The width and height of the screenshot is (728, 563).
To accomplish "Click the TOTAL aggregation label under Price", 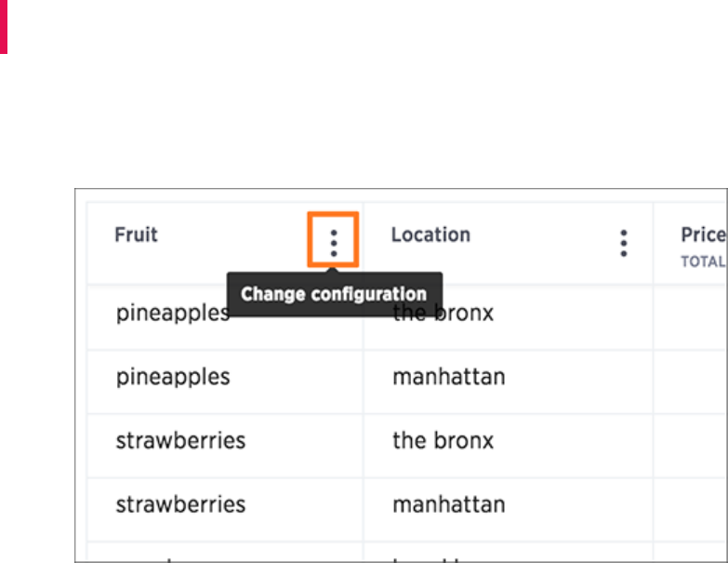I will tap(703, 261).
